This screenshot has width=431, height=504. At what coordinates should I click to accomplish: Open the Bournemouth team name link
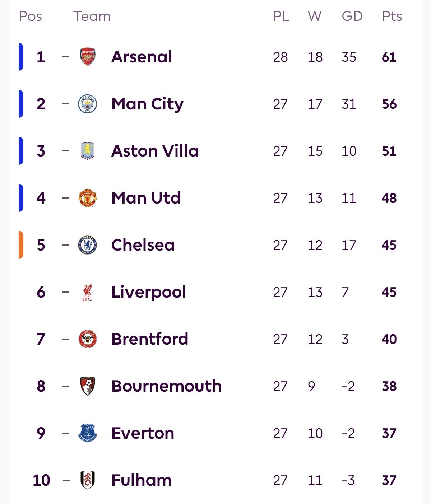pos(166,386)
